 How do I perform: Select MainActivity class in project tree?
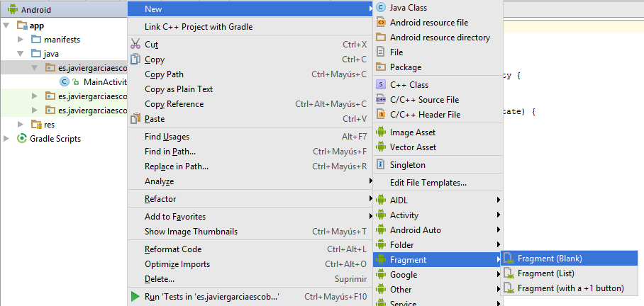(x=104, y=82)
